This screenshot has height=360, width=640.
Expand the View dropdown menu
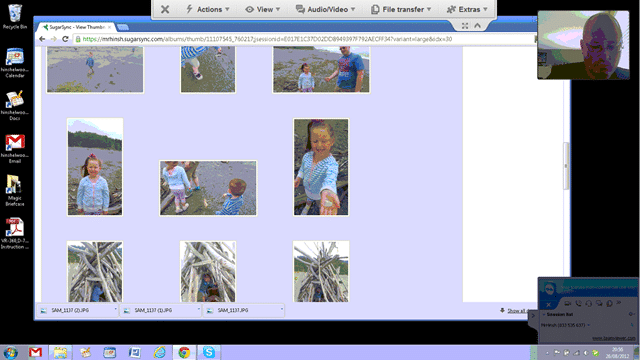click(x=262, y=9)
